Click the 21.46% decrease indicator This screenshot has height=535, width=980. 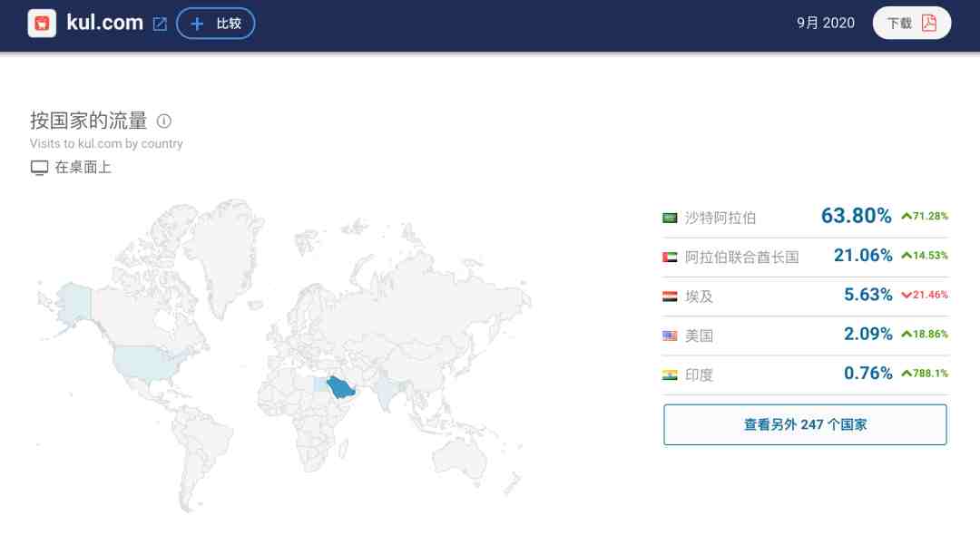coord(925,295)
